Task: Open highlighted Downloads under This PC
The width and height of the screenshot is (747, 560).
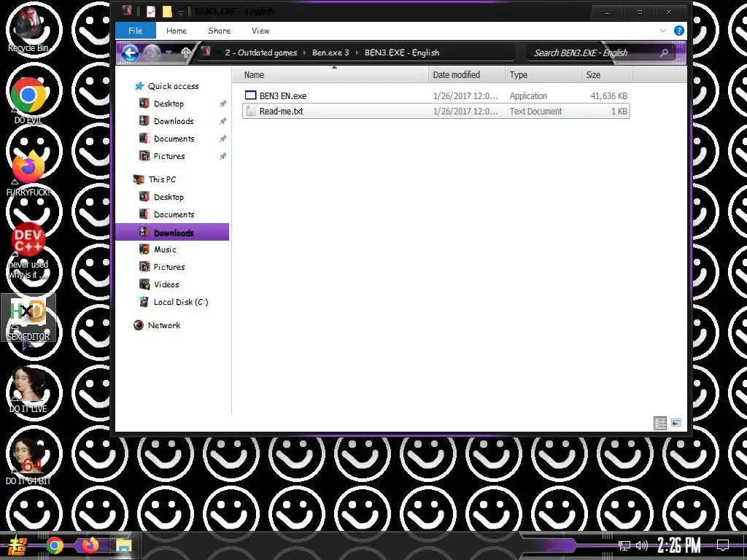Action: (x=172, y=232)
